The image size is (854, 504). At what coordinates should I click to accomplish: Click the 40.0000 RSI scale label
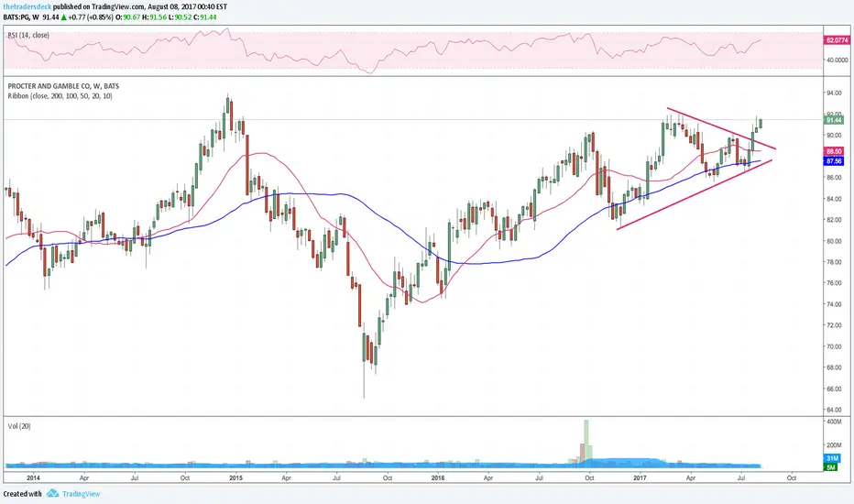pos(838,60)
